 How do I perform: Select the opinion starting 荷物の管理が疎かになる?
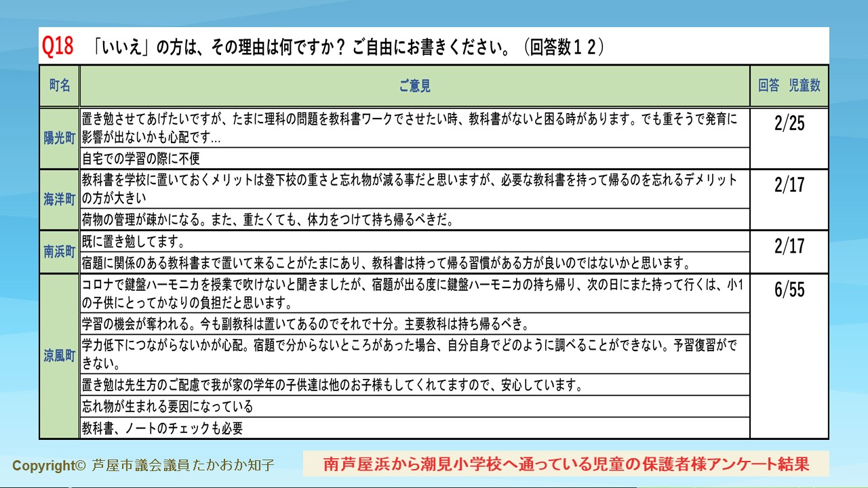coord(414,220)
